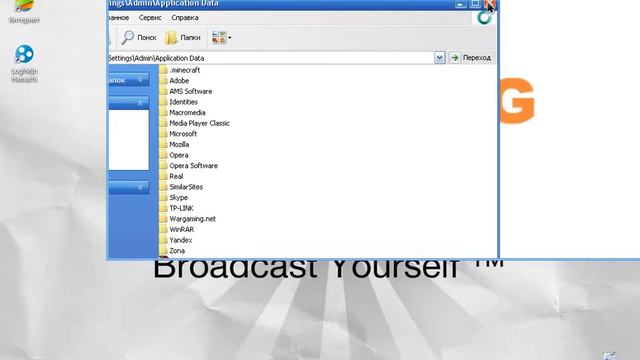Maximize the Application Data window
640x360 pixels.
click(x=475, y=4)
